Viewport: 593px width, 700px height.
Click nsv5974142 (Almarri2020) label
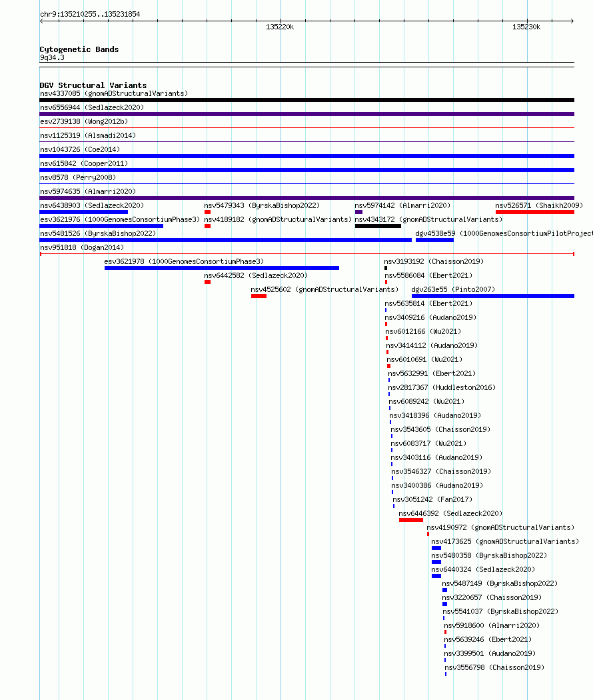coord(402,205)
